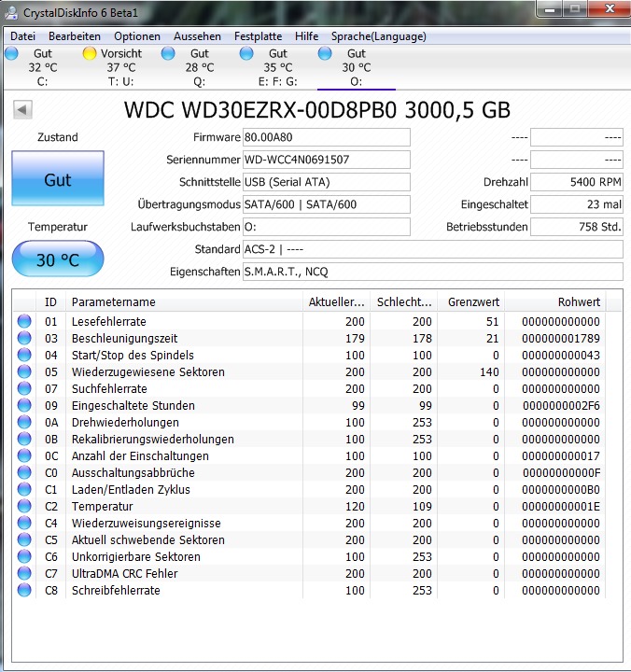
Task: Click status icon for Drehwiederholungen row
Action: (x=24, y=422)
